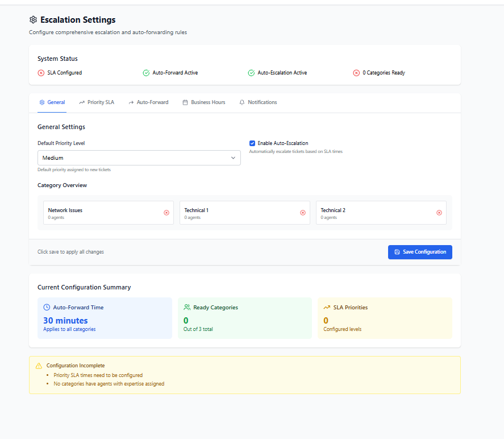Select the Technical 1 category card
This screenshot has height=439, width=504.
tap(245, 213)
